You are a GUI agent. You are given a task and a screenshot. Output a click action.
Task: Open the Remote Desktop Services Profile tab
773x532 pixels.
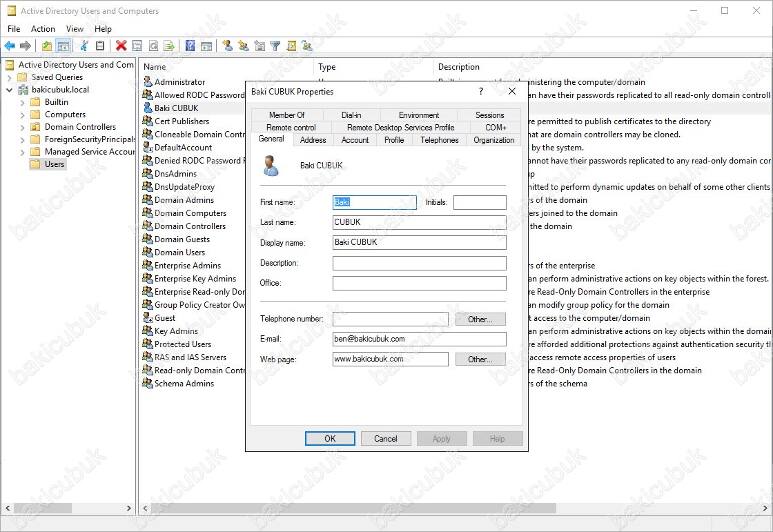coord(401,127)
